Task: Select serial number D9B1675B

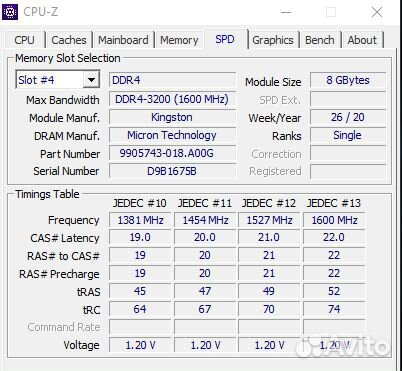Action: (172, 171)
